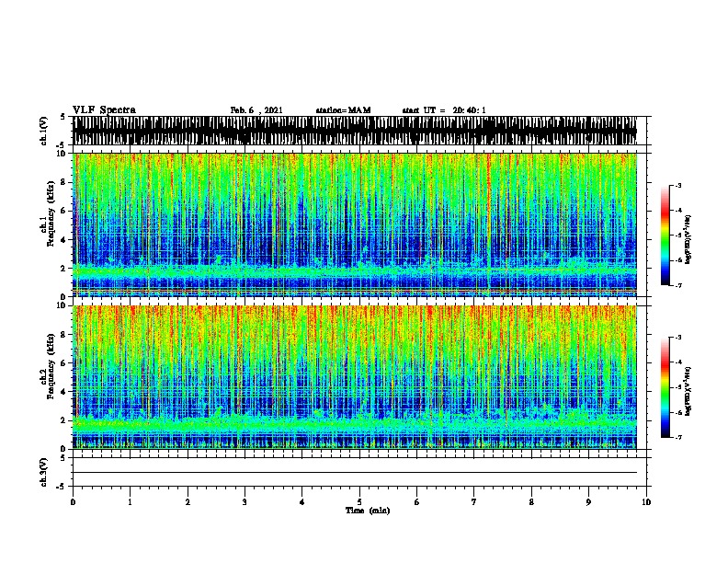Click the ch.2 spectrogram plot area
The width and height of the screenshot is (728, 563).
(x=355, y=377)
